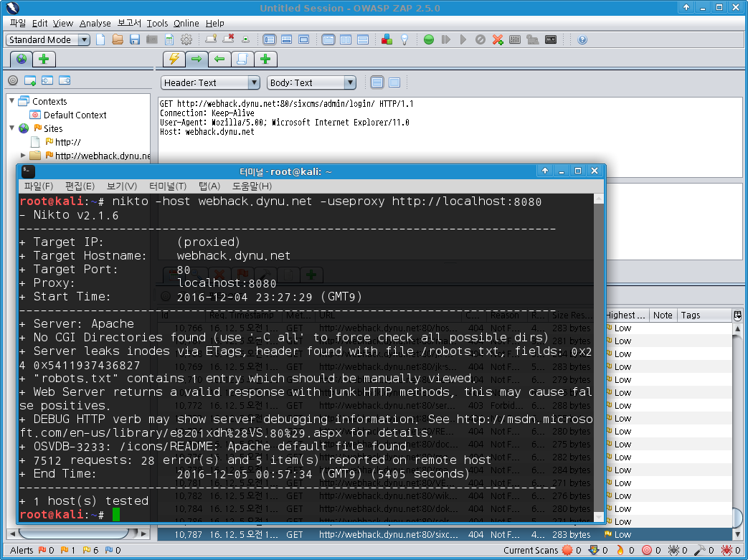Open the Body: Text dropdown
Image resolution: width=748 pixels, height=560 pixels.
tap(311, 82)
